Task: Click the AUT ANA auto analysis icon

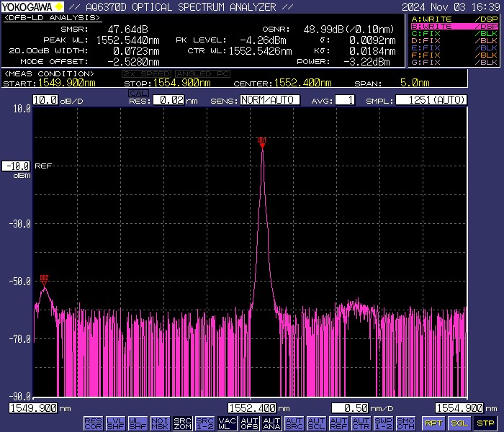Action: pyautogui.click(x=271, y=423)
